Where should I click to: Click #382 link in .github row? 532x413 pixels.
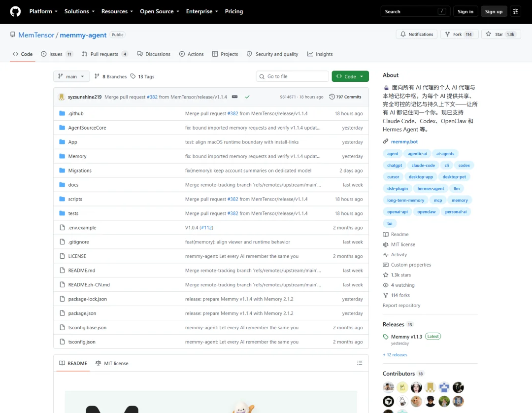click(233, 113)
